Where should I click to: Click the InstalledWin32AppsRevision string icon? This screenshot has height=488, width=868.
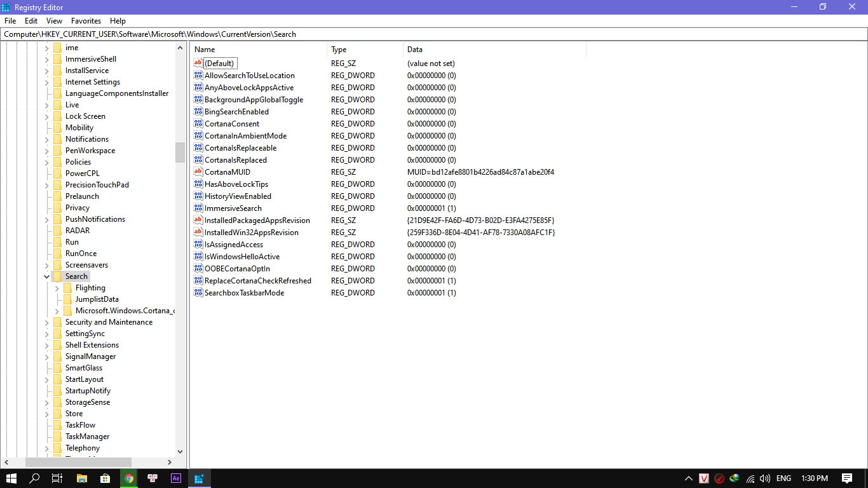point(198,233)
